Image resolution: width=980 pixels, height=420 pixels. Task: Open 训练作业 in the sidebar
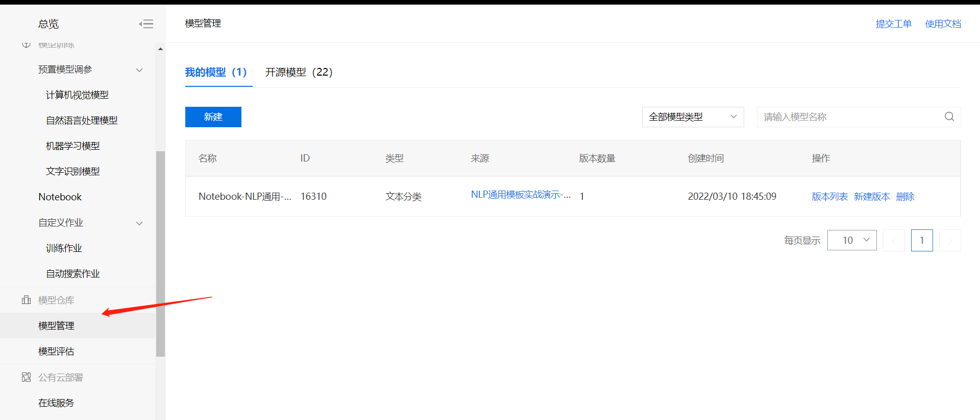tap(64, 248)
